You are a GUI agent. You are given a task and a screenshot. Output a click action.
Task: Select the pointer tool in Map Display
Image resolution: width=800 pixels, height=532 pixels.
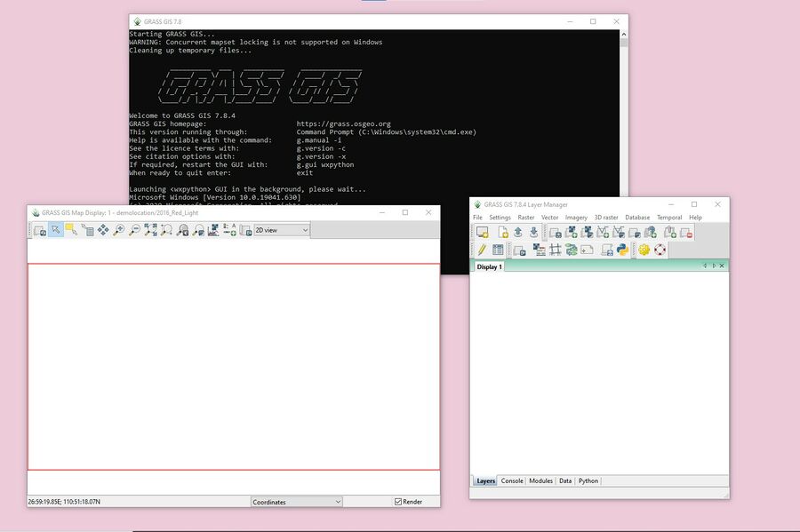tap(54, 231)
